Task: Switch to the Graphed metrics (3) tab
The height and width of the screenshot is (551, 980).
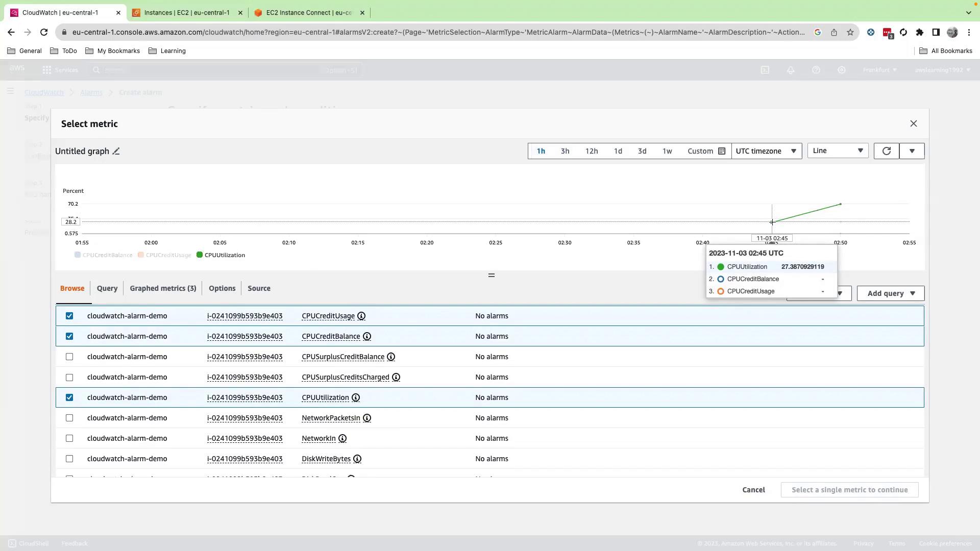Action: 163,289
